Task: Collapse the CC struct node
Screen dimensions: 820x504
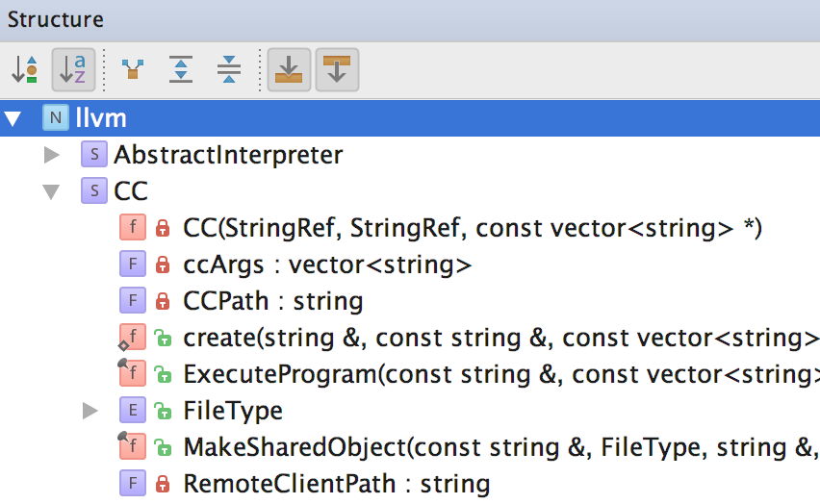Action: click(x=52, y=191)
